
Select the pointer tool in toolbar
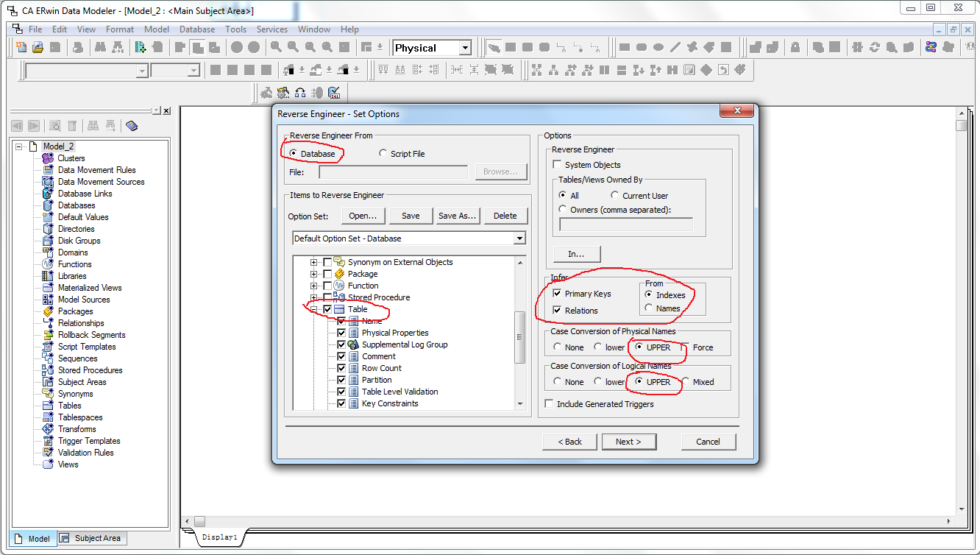tap(494, 48)
